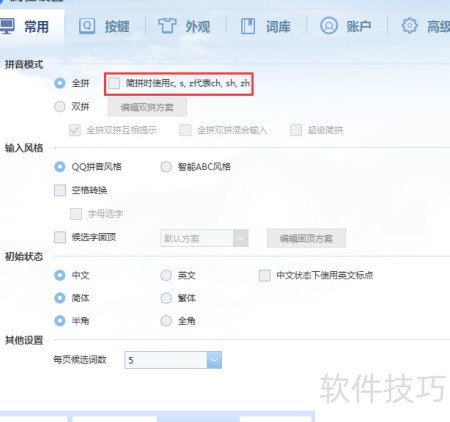Enable 简拼时使用c, s, z代表ch, sh, zh checkbox
450x422 pixels.
(x=114, y=83)
